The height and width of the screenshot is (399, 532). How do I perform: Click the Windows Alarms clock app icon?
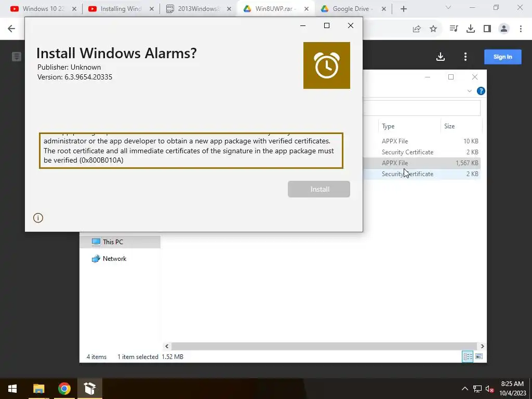click(326, 65)
